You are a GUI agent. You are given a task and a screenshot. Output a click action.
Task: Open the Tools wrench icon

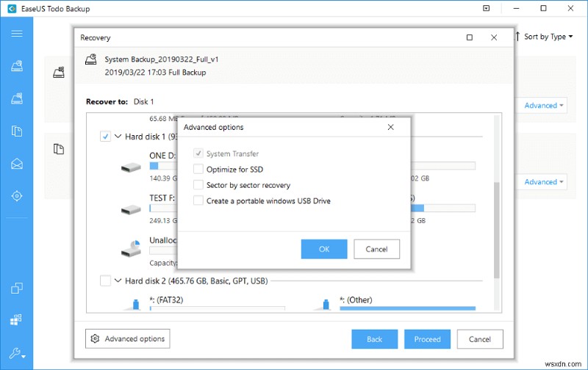pyautogui.click(x=14, y=353)
